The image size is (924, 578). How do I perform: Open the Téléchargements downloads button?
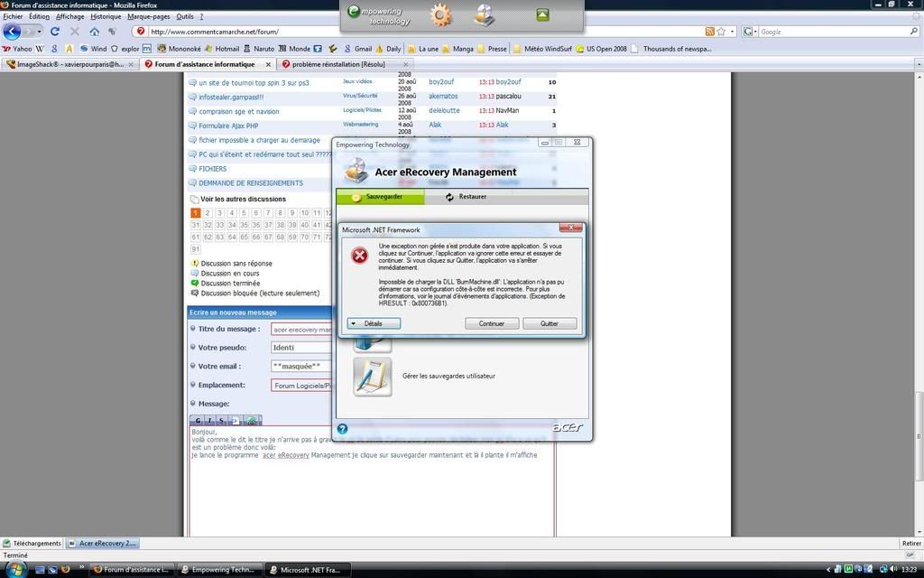[x=32, y=543]
